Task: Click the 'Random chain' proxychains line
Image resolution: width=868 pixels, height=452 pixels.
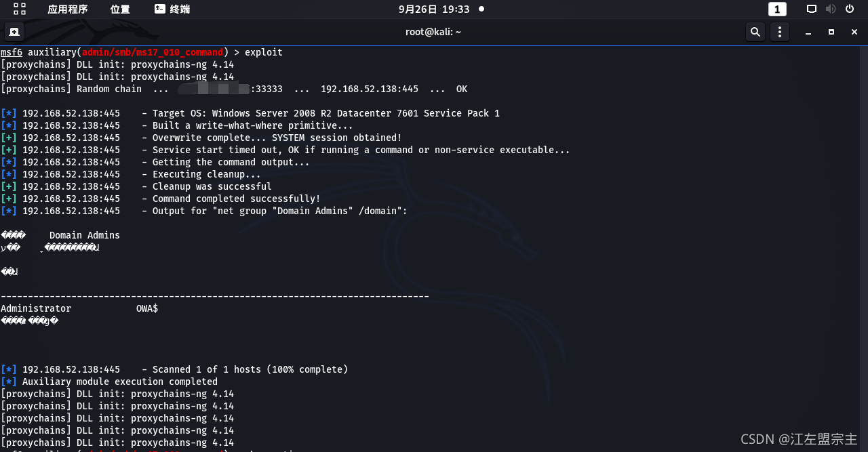Action: tap(234, 89)
